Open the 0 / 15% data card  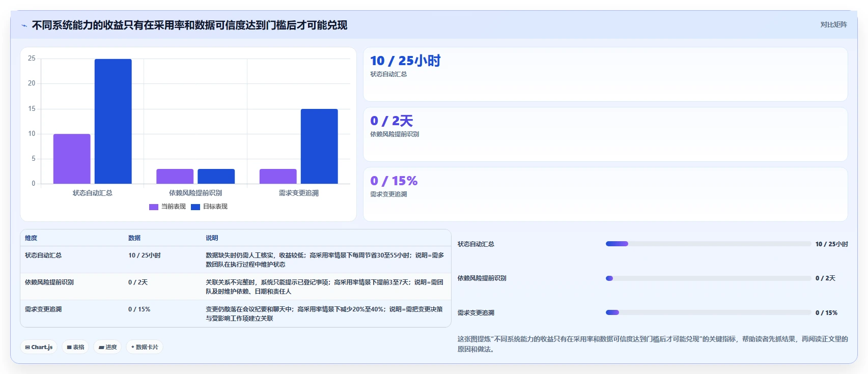[605, 194]
